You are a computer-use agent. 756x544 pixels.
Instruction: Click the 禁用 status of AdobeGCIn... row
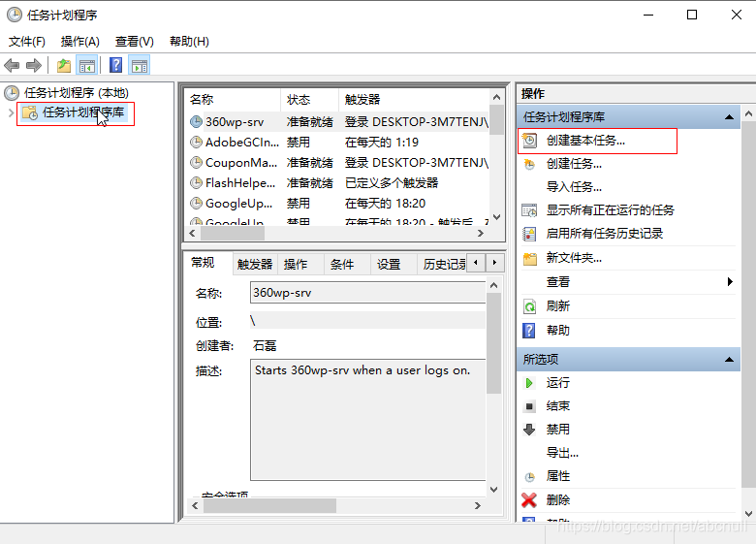(299, 143)
